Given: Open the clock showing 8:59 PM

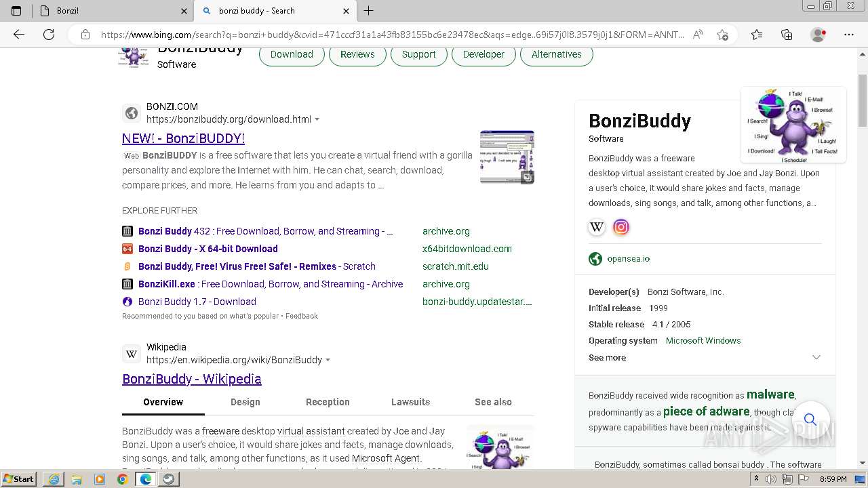Looking at the screenshot, I should (833, 479).
